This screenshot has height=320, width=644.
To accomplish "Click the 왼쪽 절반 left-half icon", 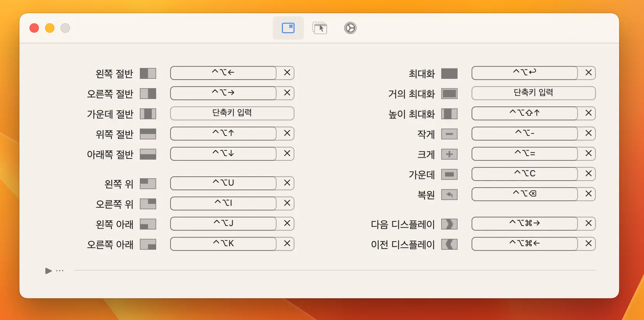I will [x=148, y=73].
